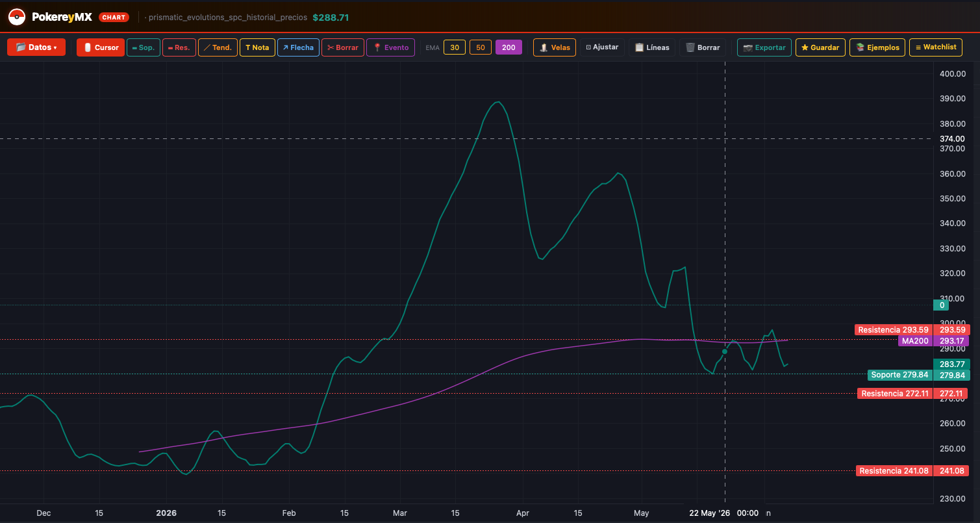Open the Ejemplos examples
This screenshot has height=523, width=980.
[877, 47]
